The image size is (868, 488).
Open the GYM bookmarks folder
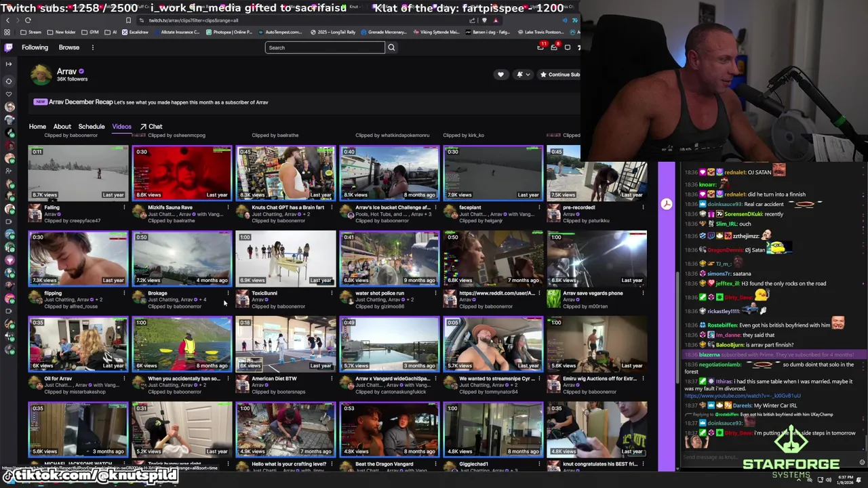(90, 32)
